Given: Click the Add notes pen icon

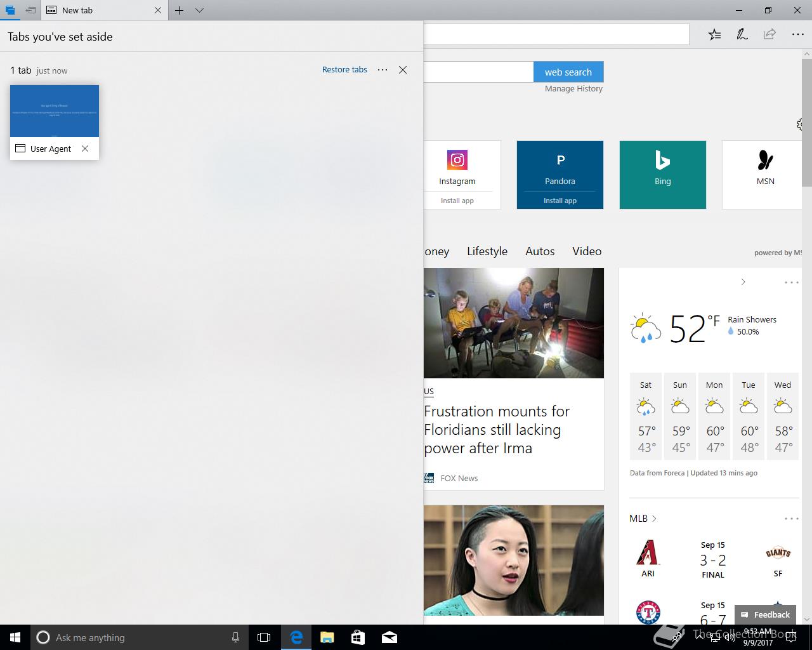Looking at the screenshot, I should 742,34.
